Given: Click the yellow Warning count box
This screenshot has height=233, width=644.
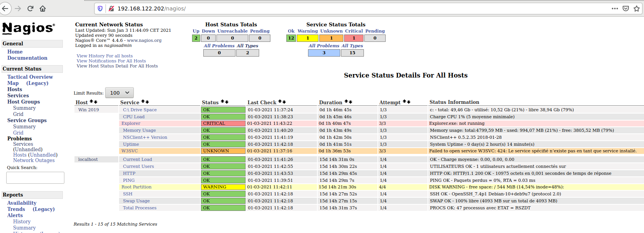Looking at the screenshot, I should coord(308,38).
